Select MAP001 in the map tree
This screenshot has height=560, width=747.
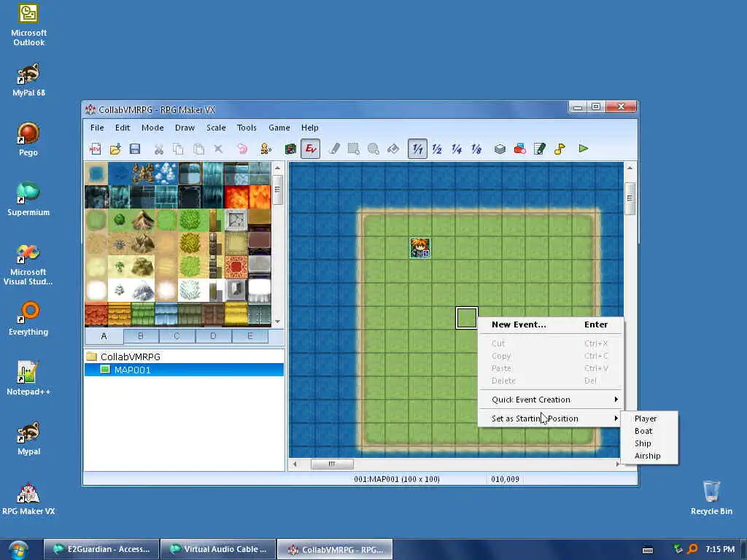click(184, 370)
